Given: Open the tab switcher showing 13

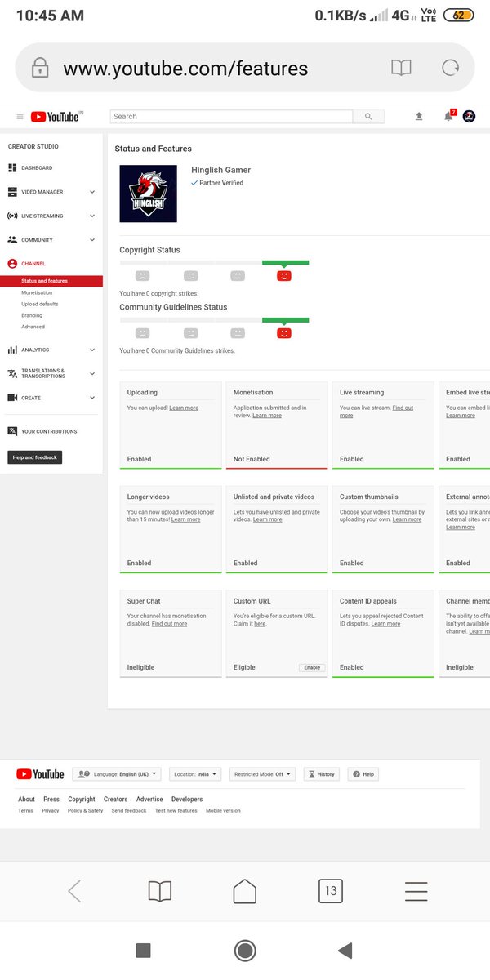Looking at the screenshot, I should (331, 891).
